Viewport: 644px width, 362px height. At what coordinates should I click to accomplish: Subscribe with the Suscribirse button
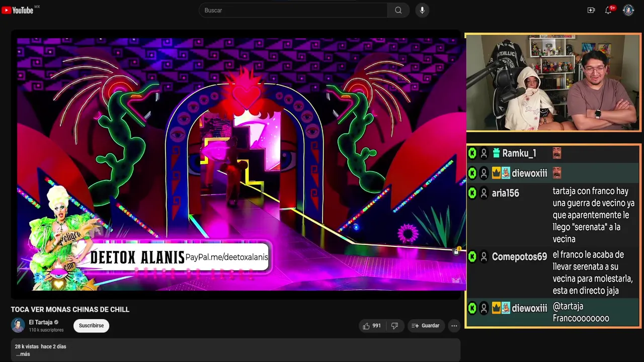pyautogui.click(x=91, y=326)
